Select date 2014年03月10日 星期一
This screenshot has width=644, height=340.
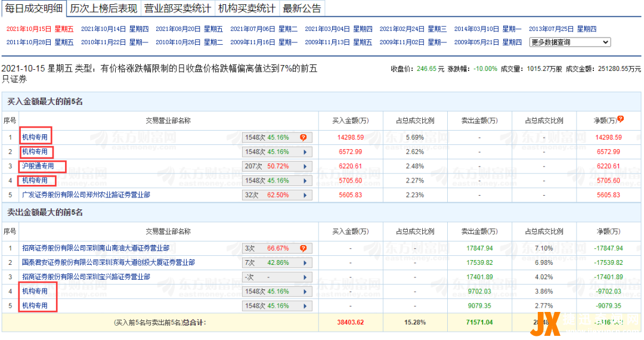(488, 29)
